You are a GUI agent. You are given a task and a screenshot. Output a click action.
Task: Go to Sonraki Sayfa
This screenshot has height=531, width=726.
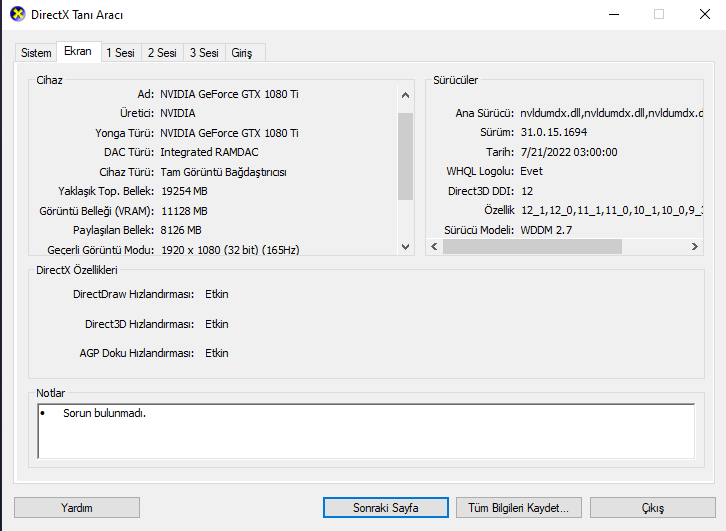pos(386,508)
